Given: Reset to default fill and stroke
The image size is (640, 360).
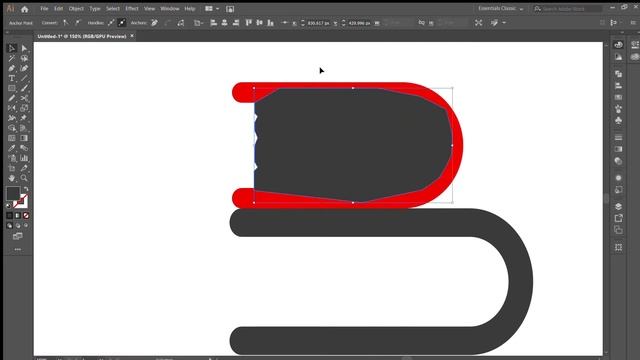Looking at the screenshot, I should click(x=9, y=206).
